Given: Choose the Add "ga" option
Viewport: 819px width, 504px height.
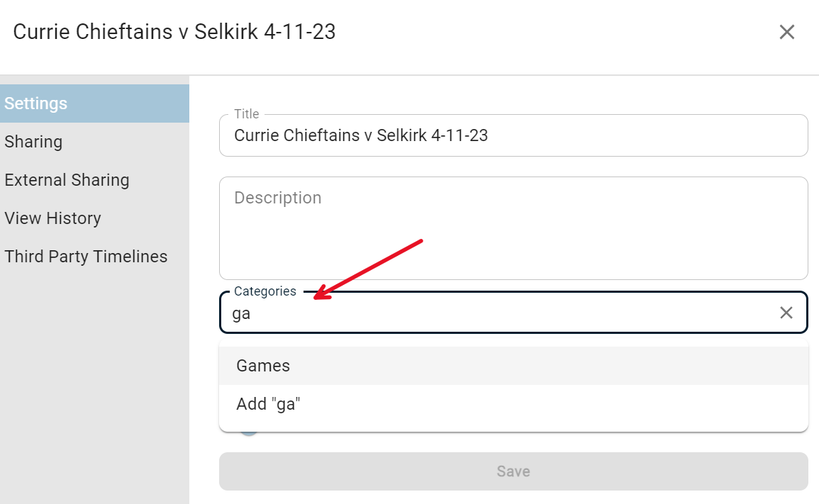Looking at the screenshot, I should tap(513, 404).
